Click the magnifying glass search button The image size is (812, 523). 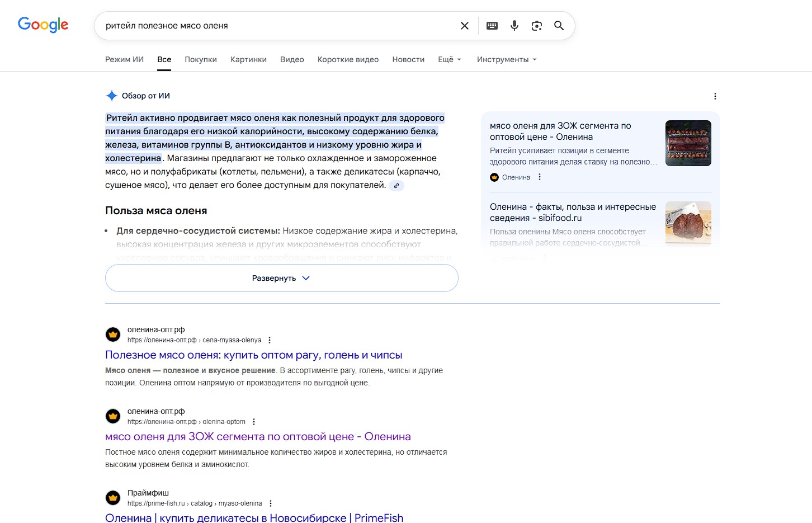[x=559, y=26]
